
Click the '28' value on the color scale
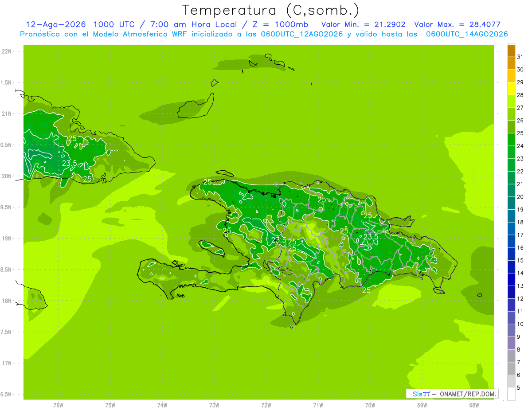[x=520, y=95]
